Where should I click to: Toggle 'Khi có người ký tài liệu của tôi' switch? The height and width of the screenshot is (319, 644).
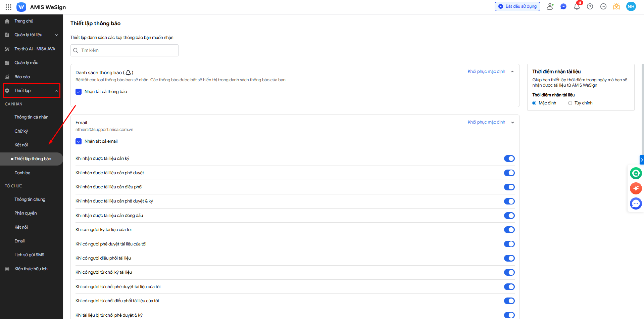[x=509, y=230]
